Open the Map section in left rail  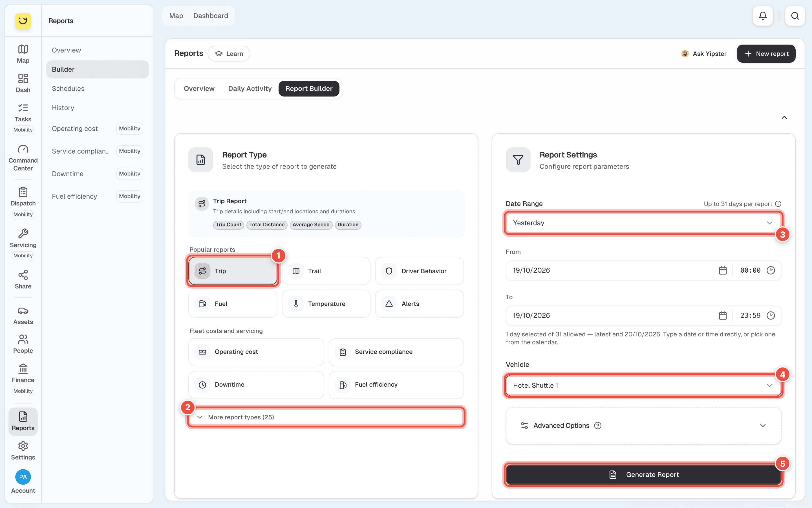[x=23, y=54]
